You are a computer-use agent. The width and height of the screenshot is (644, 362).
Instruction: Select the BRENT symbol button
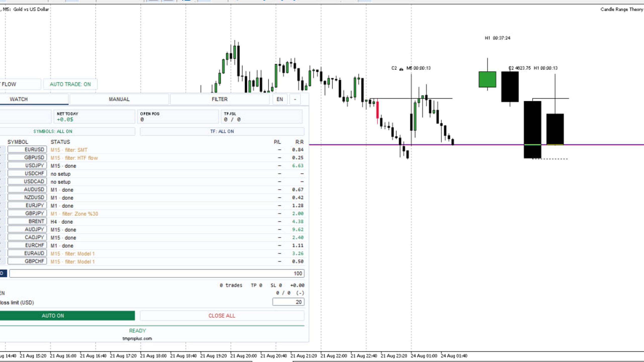27,221
